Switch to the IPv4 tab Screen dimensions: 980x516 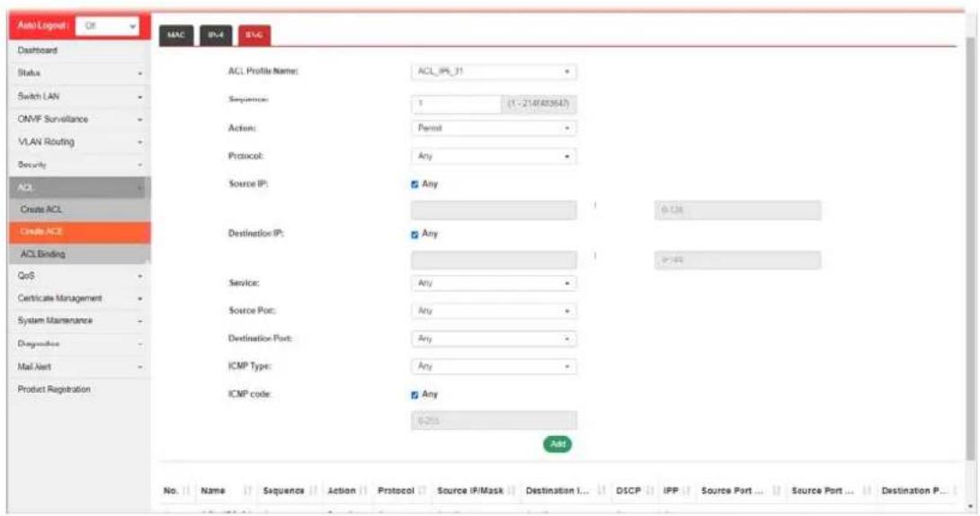point(216,35)
